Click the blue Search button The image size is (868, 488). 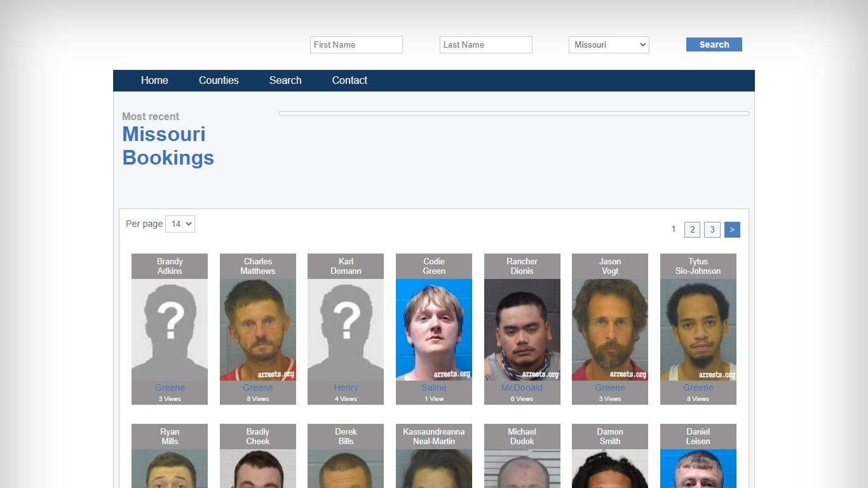coord(714,44)
